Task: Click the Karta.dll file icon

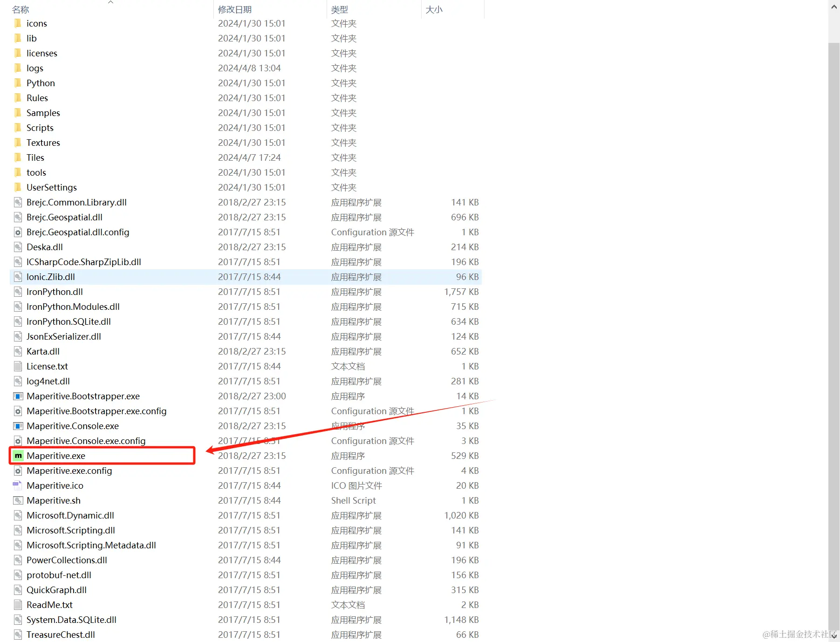Action: click(x=18, y=351)
